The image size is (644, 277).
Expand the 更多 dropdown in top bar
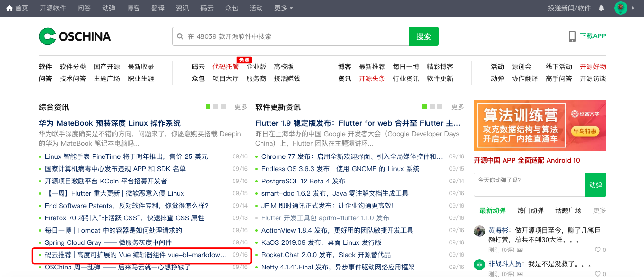point(284,8)
